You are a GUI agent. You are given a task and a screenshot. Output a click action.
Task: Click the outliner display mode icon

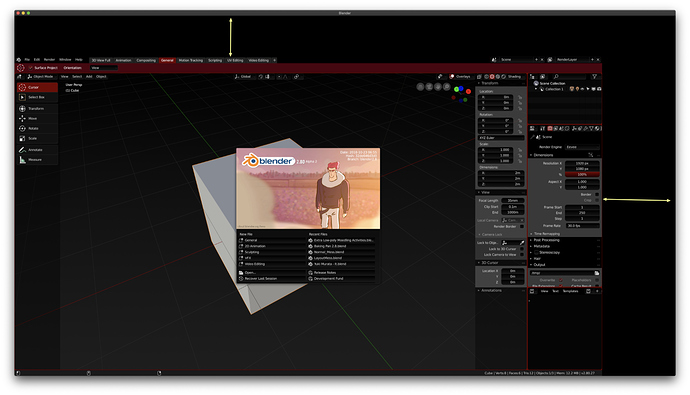coord(543,77)
